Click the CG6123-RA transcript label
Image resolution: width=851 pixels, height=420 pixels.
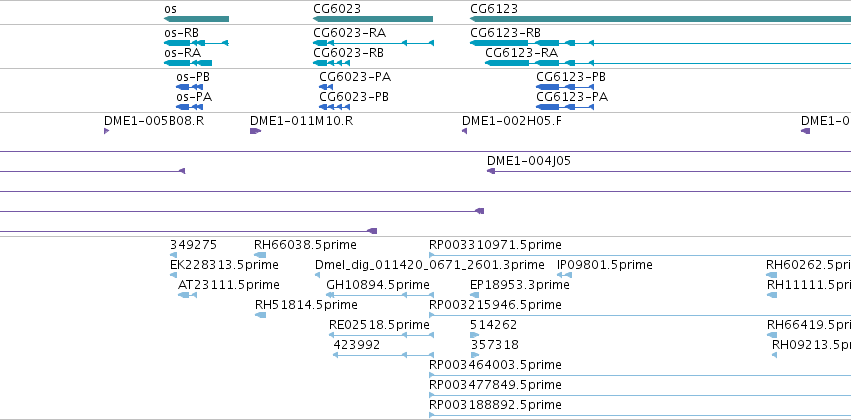[522, 53]
